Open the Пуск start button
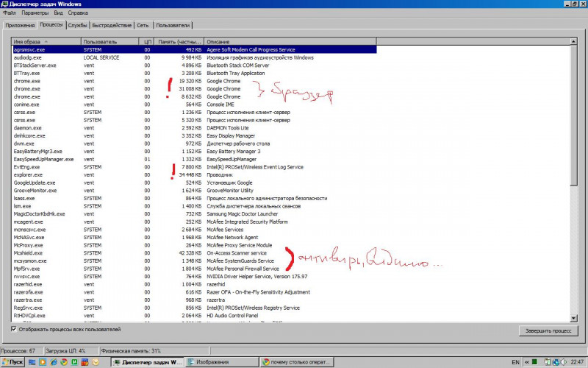Screen dimensions: 588x368 [x=12, y=362]
